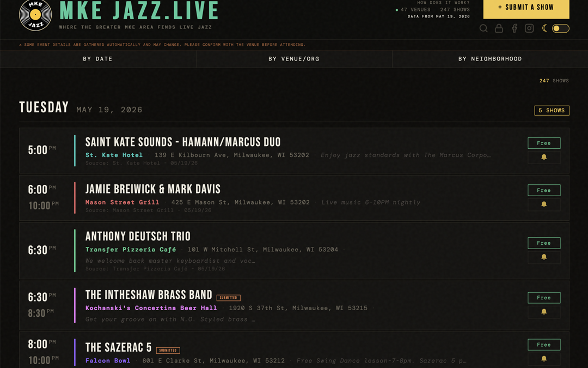Click 'Live music 6-10PM nightly' description
588x368 pixels.
point(371,202)
